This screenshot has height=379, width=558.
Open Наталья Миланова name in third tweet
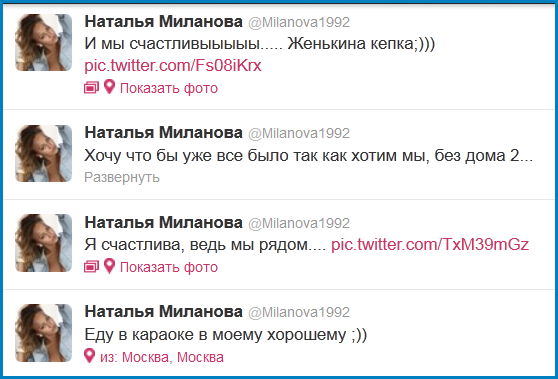164,223
